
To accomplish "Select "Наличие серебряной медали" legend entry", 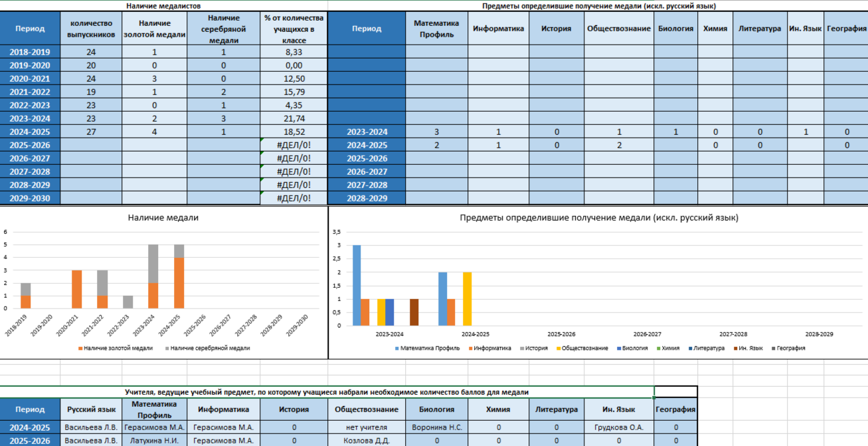I will (210, 348).
